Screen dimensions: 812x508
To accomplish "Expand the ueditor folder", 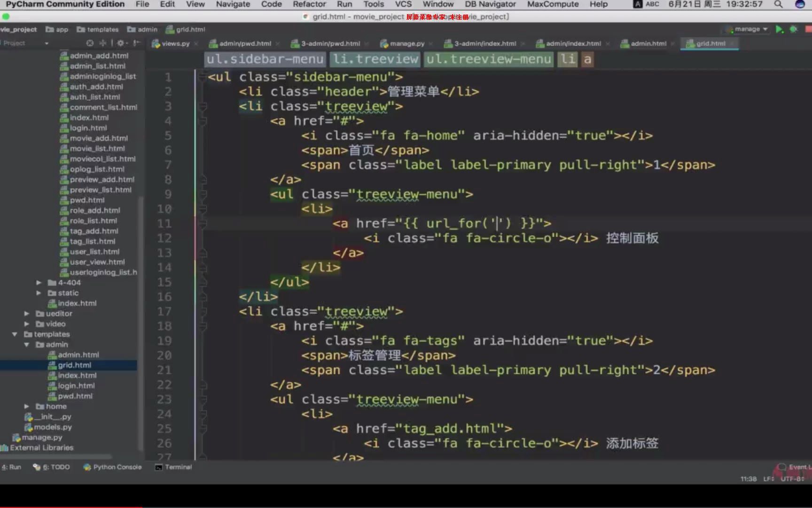I will pyautogui.click(x=27, y=314).
